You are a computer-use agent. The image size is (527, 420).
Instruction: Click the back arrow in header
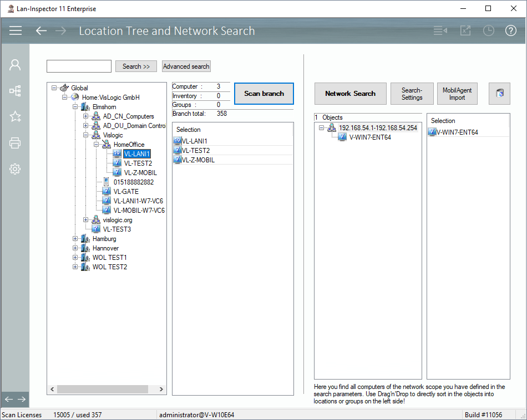click(41, 30)
